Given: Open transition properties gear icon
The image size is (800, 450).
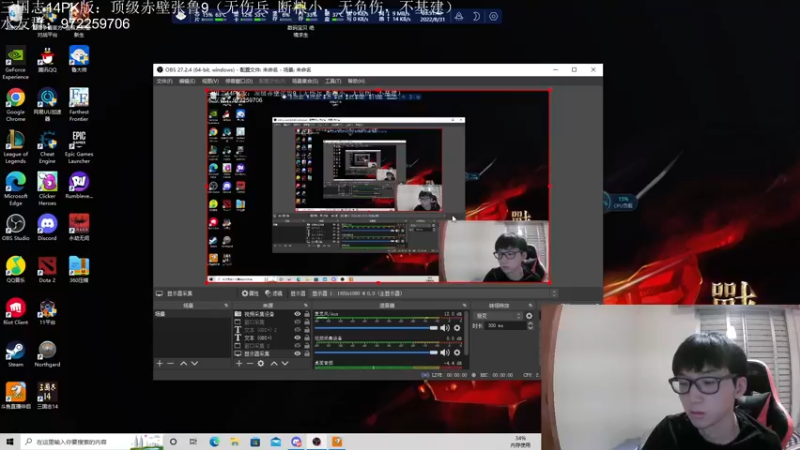Looking at the screenshot, I should (x=529, y=316).
